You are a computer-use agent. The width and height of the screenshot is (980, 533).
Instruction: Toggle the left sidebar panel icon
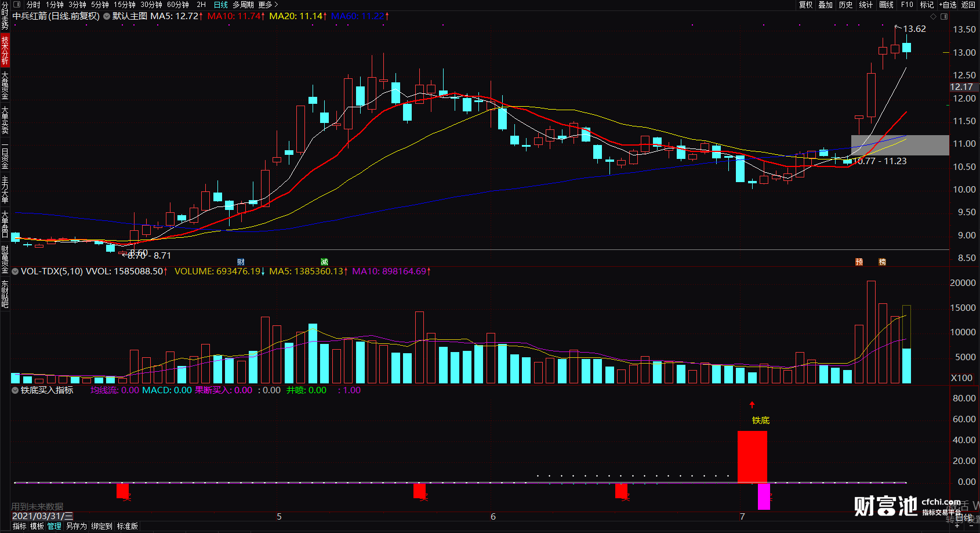[16, 4]
